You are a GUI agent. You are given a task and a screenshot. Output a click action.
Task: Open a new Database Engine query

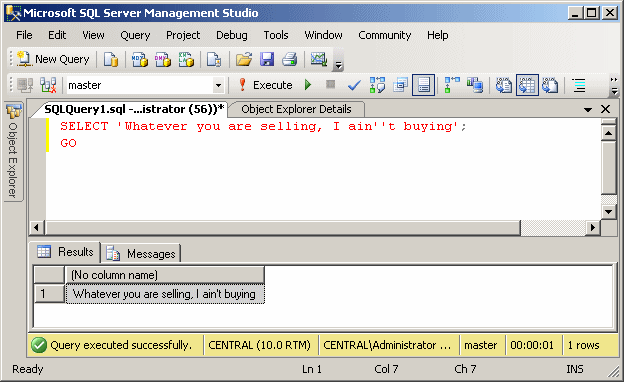[x=111, y=60]
